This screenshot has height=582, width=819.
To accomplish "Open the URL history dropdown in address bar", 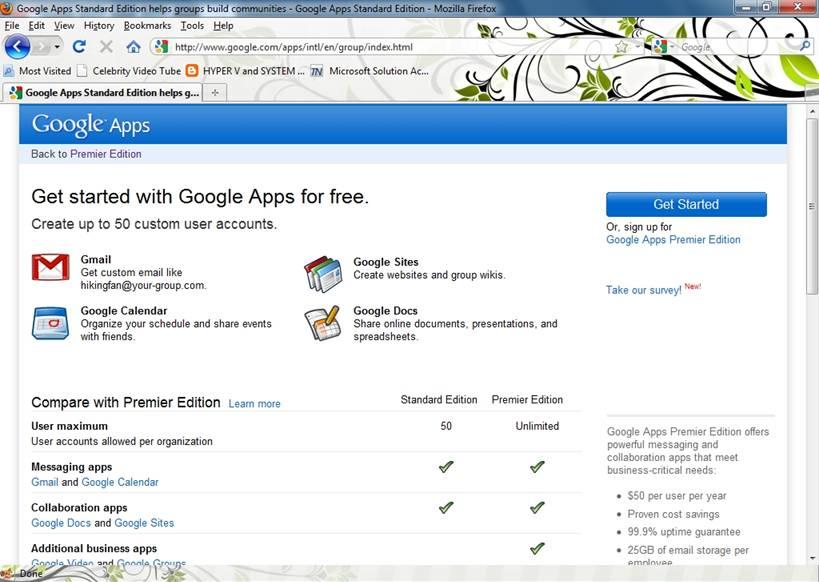I will pyautogui.click(x=638, y=47).
